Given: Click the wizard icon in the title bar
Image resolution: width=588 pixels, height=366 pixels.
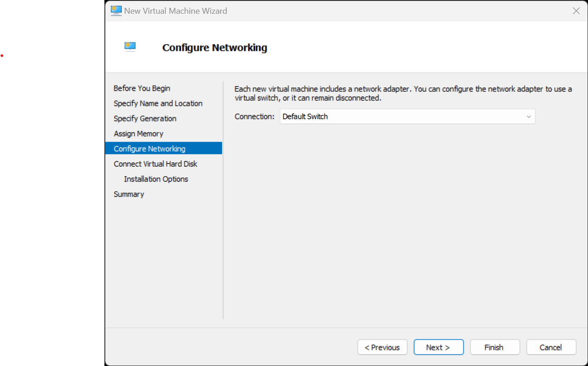Looking at the screenshot, I should (116, 11).
